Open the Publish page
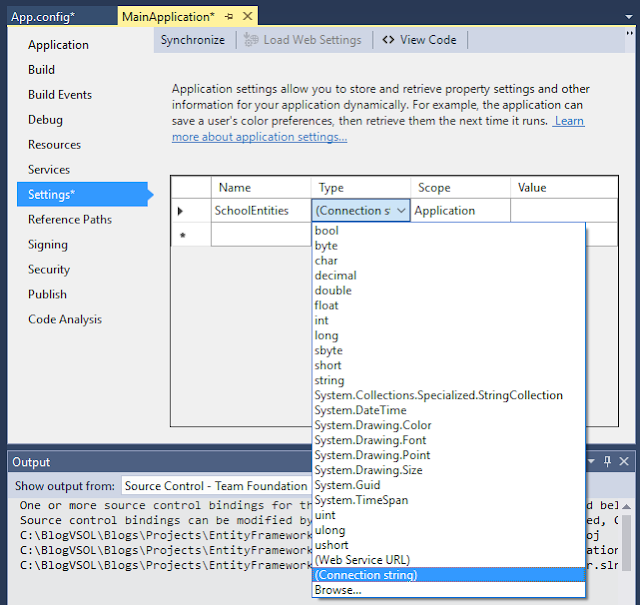Image resolution: width=640 pixels, height=605 pixels. 47,294
